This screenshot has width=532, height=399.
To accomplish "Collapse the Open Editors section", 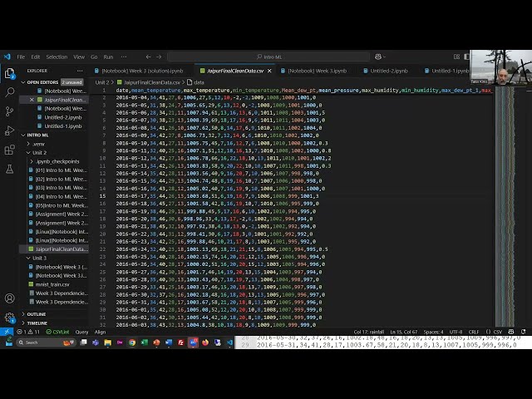I will [23, 82].
